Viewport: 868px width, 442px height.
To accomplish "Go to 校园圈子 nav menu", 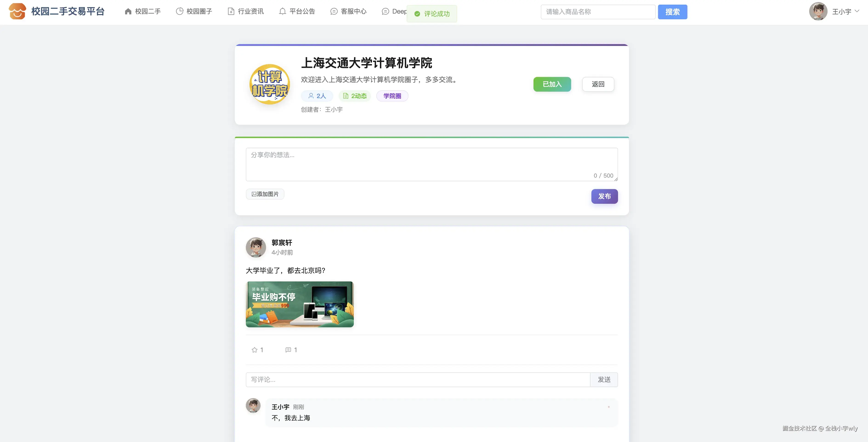I will [194, 11].
